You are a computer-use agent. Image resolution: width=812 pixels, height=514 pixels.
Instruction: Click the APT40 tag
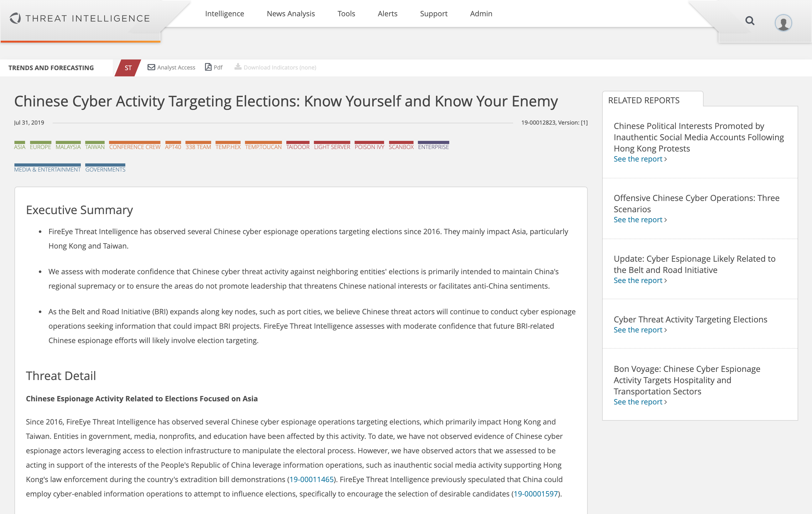pos(173,146)
